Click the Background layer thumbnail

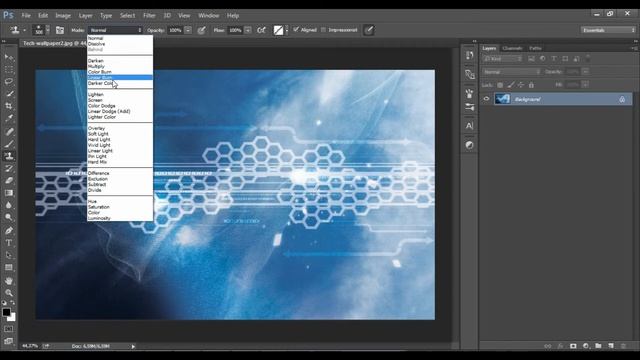point(502,99)
